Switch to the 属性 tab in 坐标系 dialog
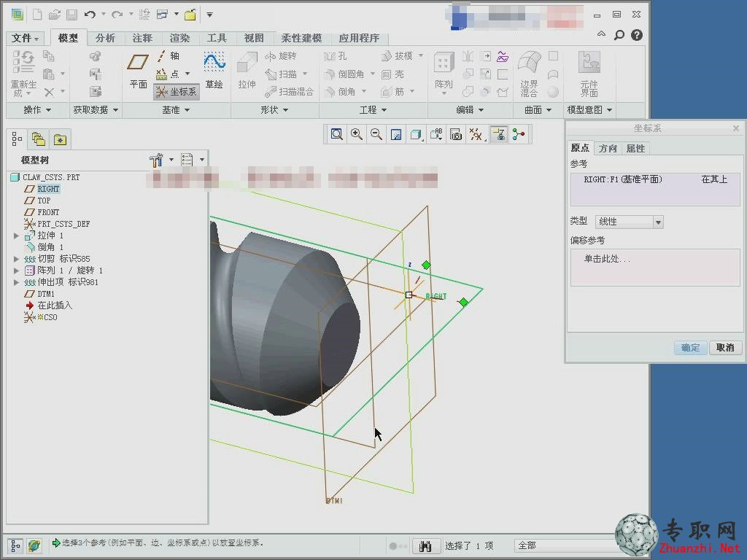This screenshot has width=747, height=560. click(x=635, y=149)
